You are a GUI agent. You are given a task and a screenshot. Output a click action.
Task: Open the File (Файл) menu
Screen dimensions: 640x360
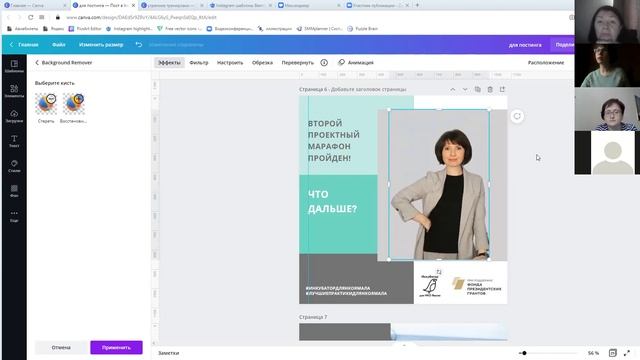[59, 44]
